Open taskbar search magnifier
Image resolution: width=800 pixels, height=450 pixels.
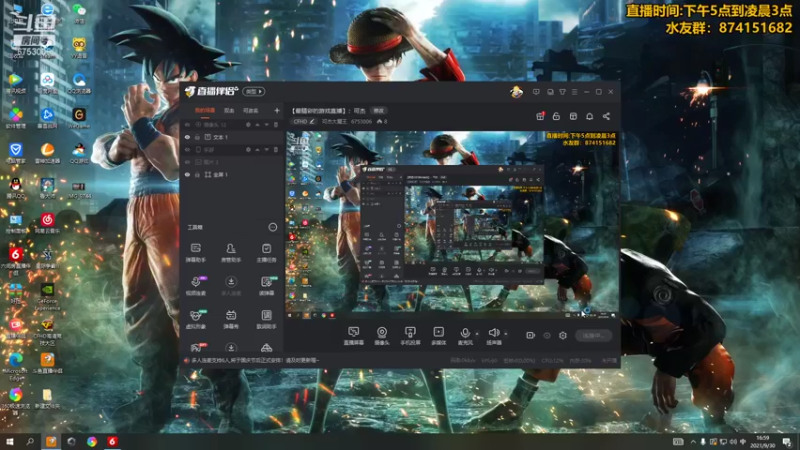click(x=30, y=441)
